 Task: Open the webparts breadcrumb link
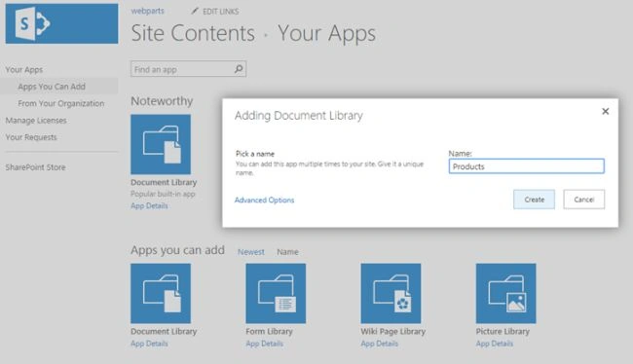(147, 11)
